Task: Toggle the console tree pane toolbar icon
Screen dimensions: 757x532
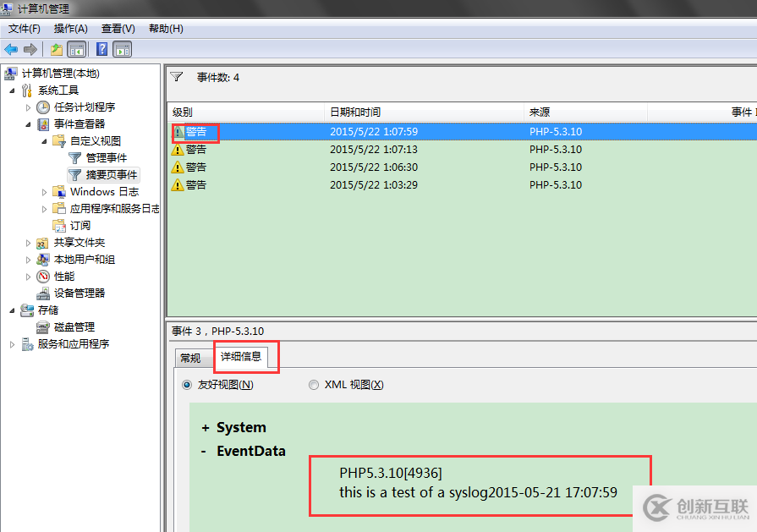Action: (77, 49)
